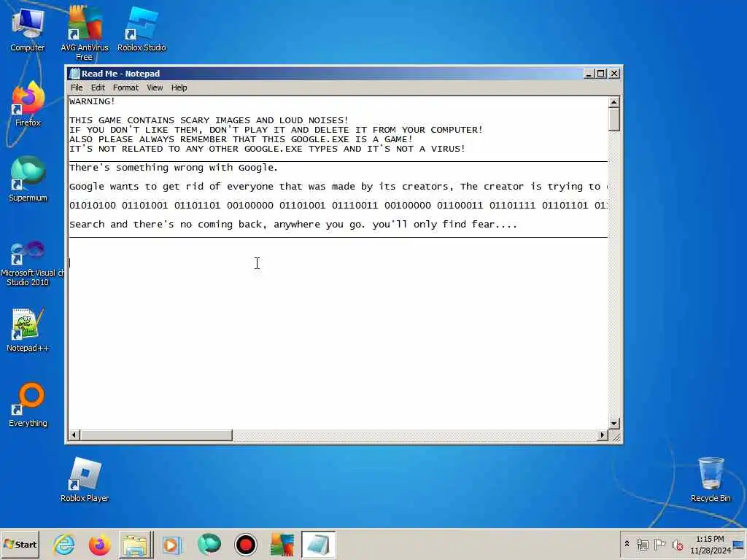
Task: Select Microsoft Visual Studio 2010 shortcut
Action: [28, 263]
